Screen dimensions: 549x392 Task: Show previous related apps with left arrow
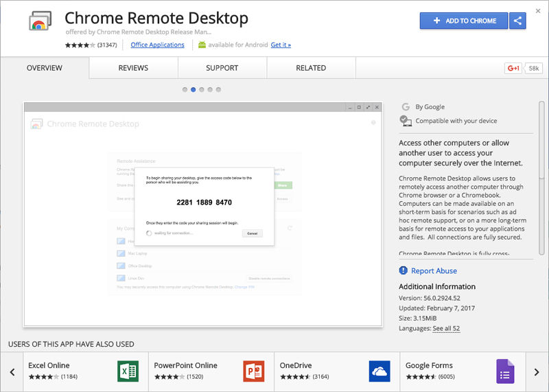(x=12, y=372)
